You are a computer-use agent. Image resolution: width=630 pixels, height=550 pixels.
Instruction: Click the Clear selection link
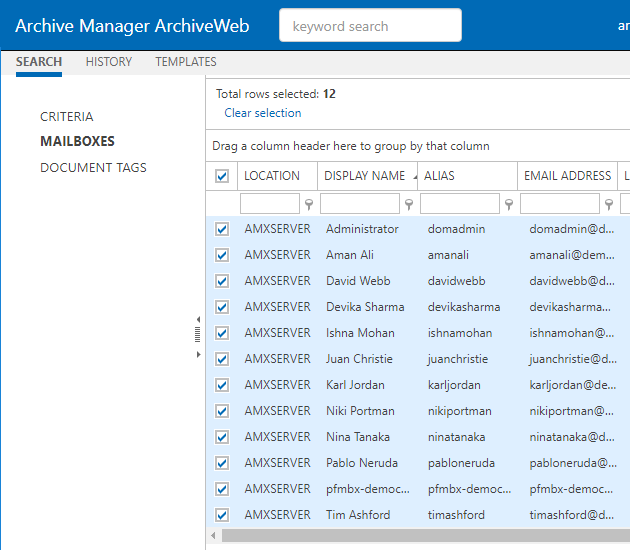[x=263, y=113]
